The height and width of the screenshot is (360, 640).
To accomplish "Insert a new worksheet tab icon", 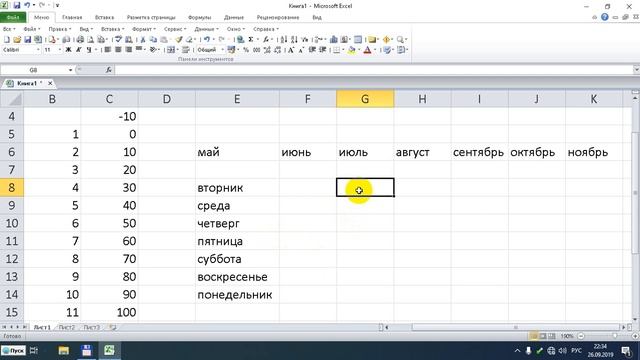I will click(113, 327).
